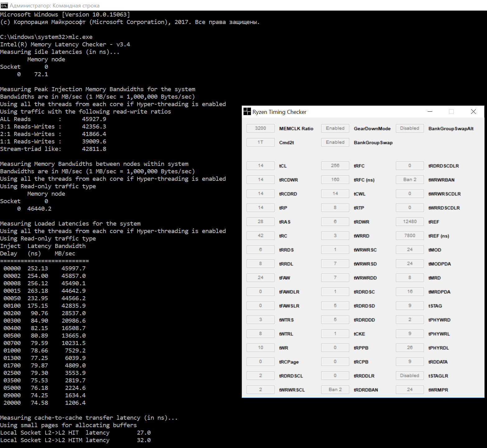Click the BankGroupSwap Enabled field
The width and height of the screenshot is (487, 448).
(335, 142)
